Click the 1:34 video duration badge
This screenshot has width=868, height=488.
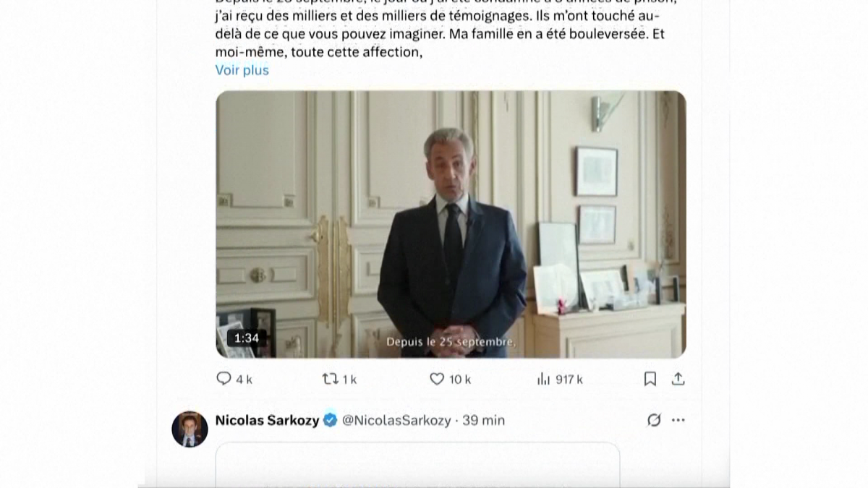247,338
